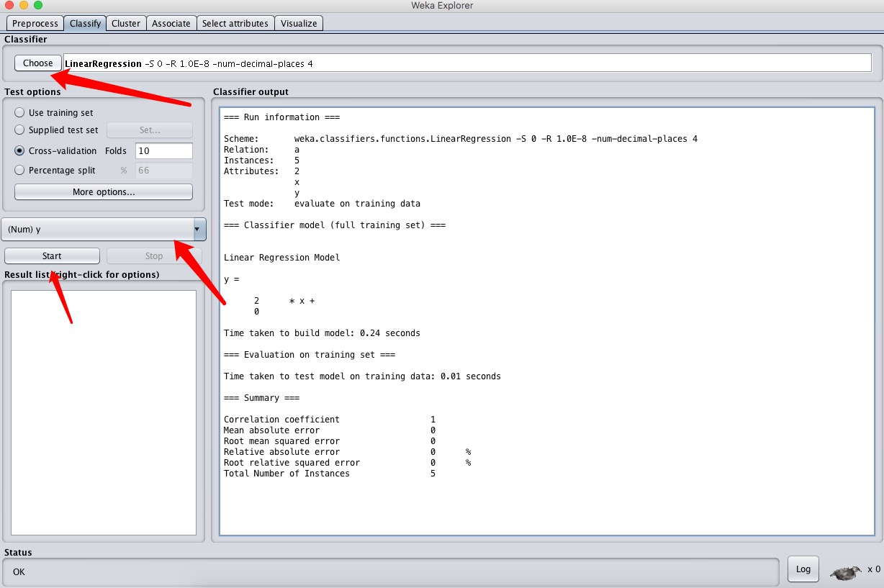
Task: Select the Supplied test set option
Action: coord(56,130)
